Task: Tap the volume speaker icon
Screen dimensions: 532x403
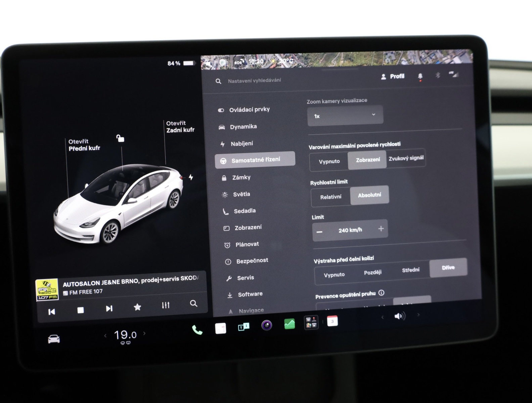Action: (400, 316)
